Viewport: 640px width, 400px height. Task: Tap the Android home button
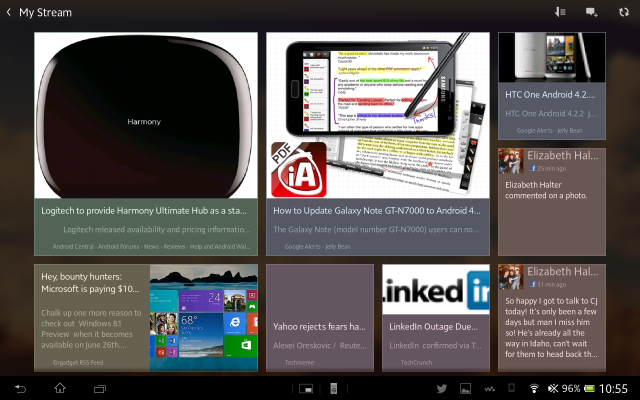[x=60, y=388]
